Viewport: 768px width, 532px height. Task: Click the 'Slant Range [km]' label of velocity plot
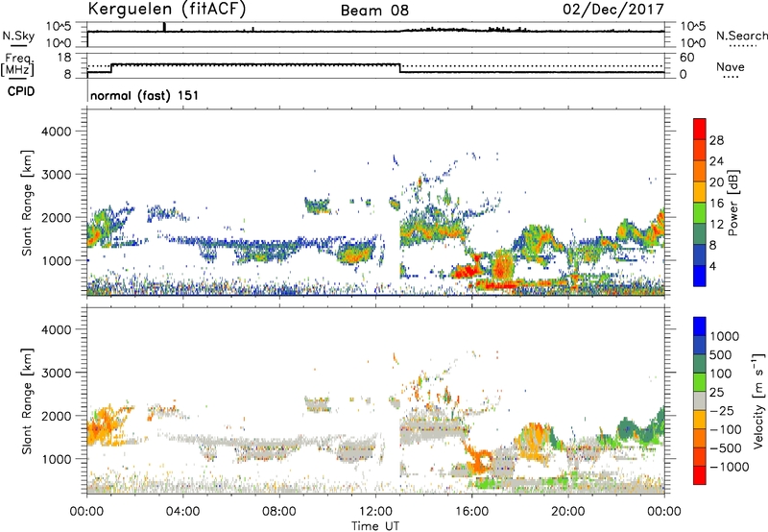coord(27,400)
